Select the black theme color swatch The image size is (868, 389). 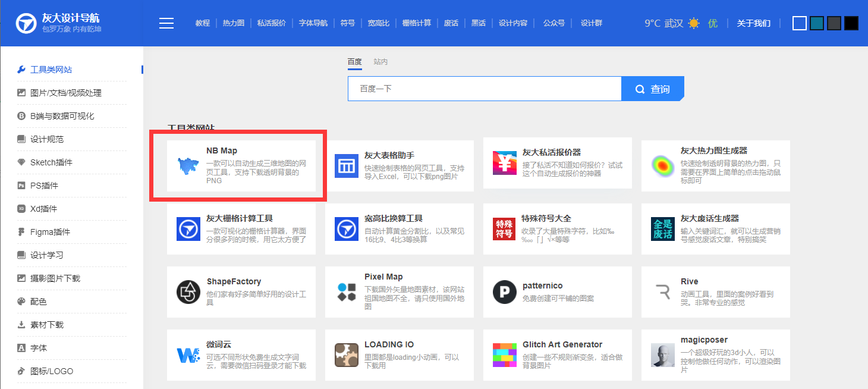pos(851,23)
